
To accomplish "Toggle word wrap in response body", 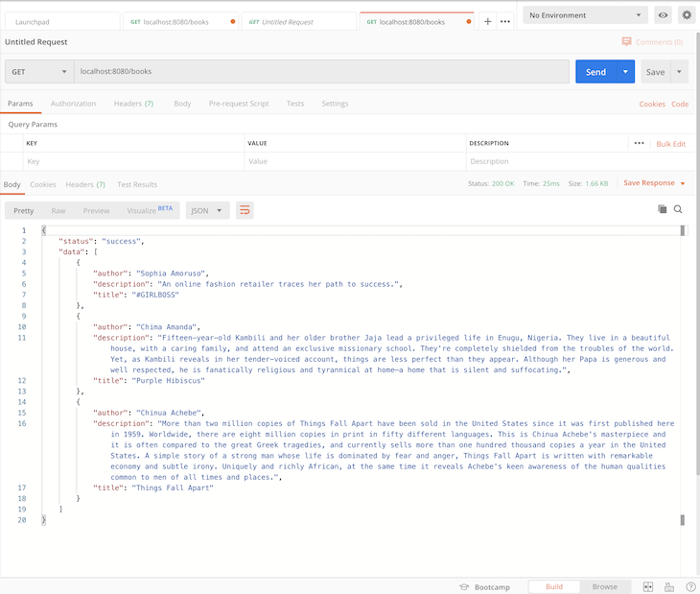I will click(x=245, y=210).
